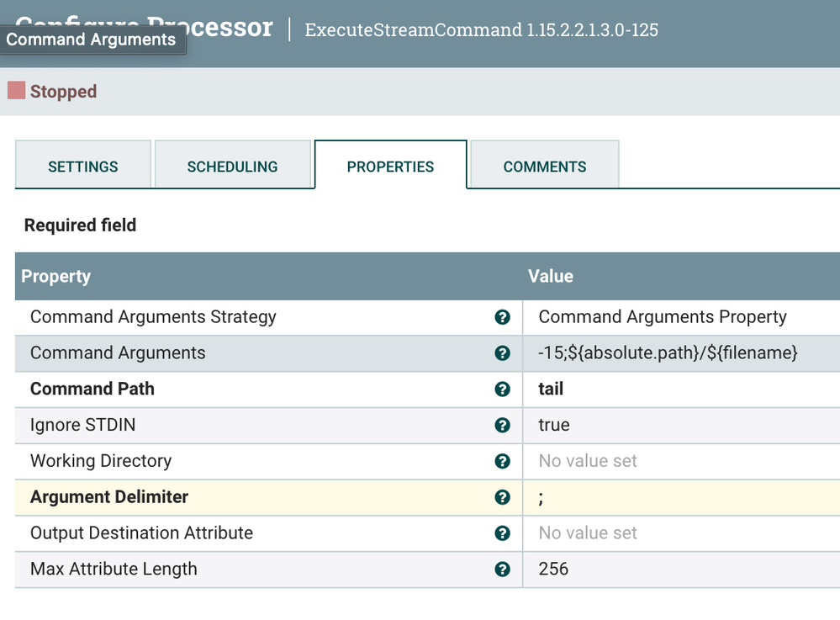Image resolution: width=840 pixels, height=620 pixels.
Task: Set the Working Directory empty value
Action: click(x=681, y=461)
